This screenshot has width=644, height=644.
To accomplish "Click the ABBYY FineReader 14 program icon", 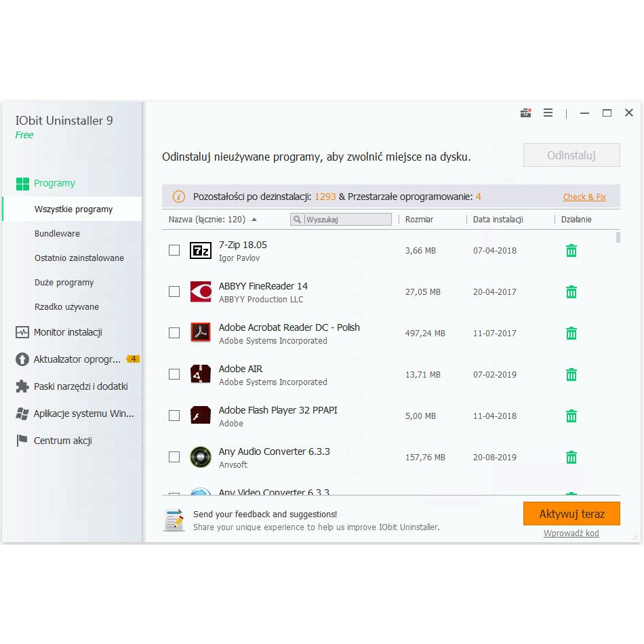I will click(x=201, y=291).
